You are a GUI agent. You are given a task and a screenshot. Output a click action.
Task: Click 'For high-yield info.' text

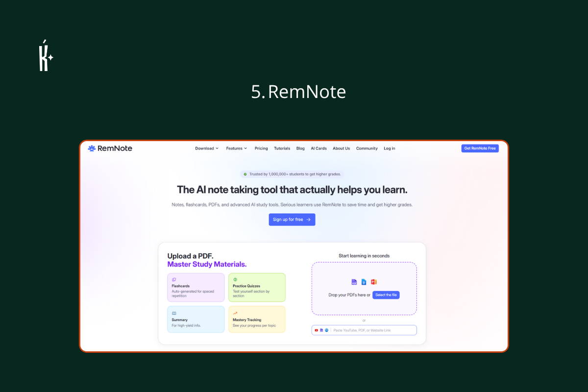coord(186,325)
